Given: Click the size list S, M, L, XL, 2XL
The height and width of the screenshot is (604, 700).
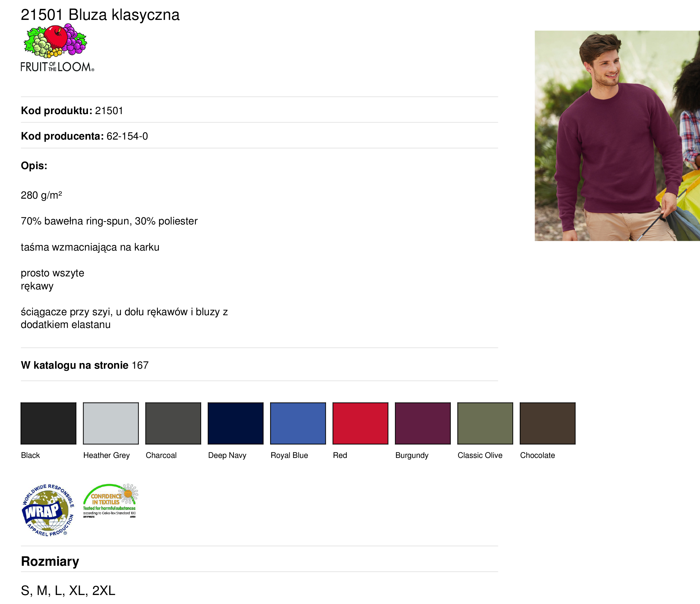Looking at the screenshot, I should 68,591.
